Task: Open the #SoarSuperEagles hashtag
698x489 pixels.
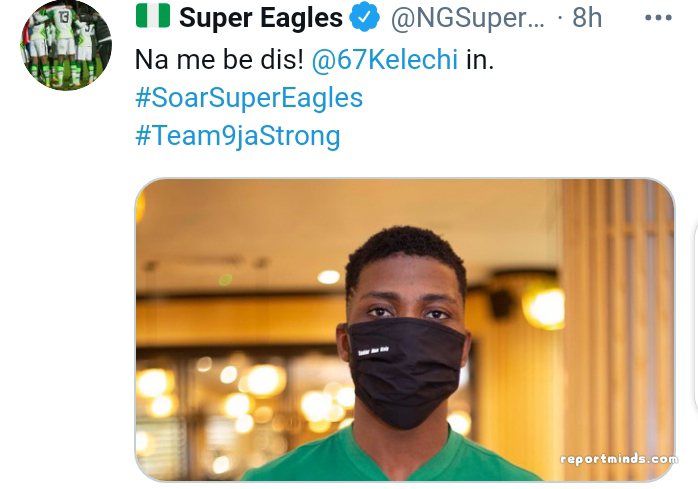Action: 249,98
